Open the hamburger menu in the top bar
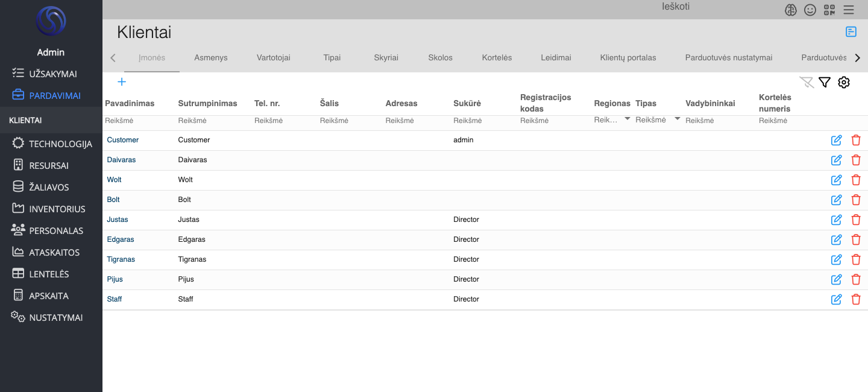 pos(849,10)
